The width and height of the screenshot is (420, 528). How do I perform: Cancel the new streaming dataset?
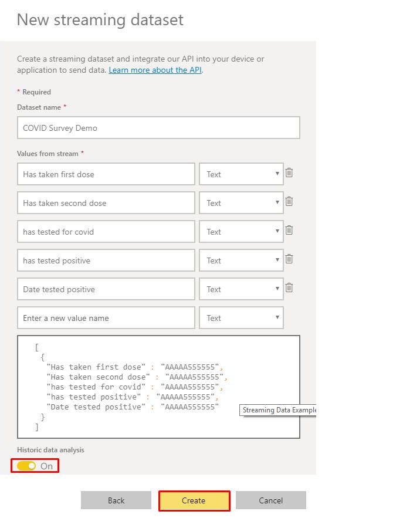pyautogui.click(x=271, y=500)
